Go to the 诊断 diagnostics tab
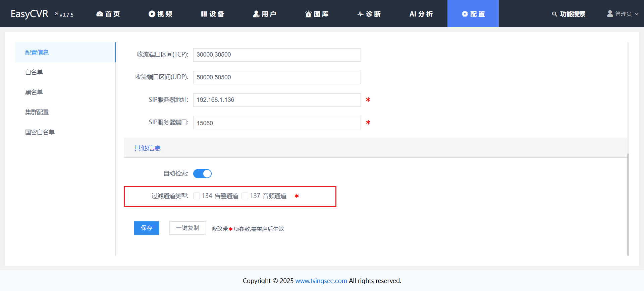The height and width of the screenshot is (291, 644). coord(369,14)
